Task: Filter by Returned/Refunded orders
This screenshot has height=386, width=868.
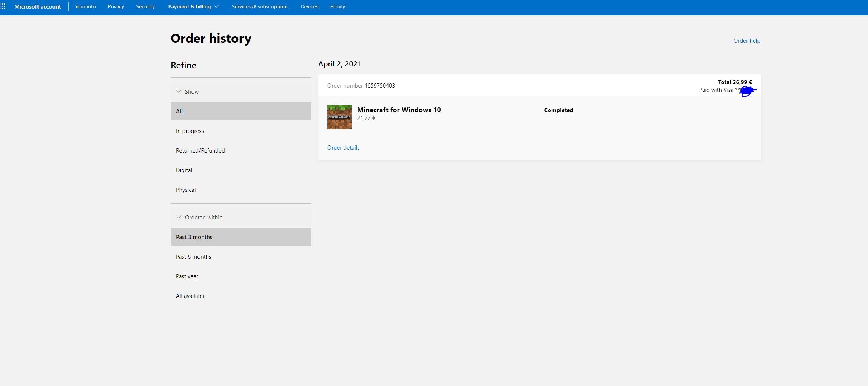Action: click(x=241, y=150)
